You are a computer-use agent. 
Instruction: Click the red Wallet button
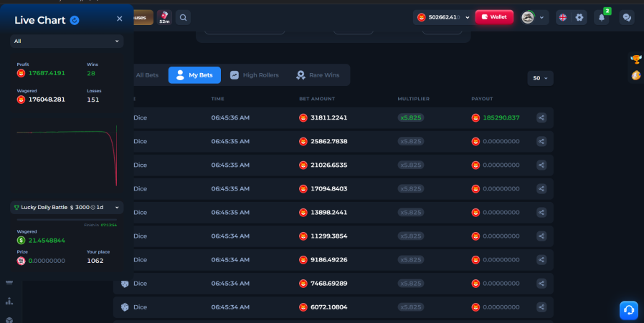[x=494, y=17]
